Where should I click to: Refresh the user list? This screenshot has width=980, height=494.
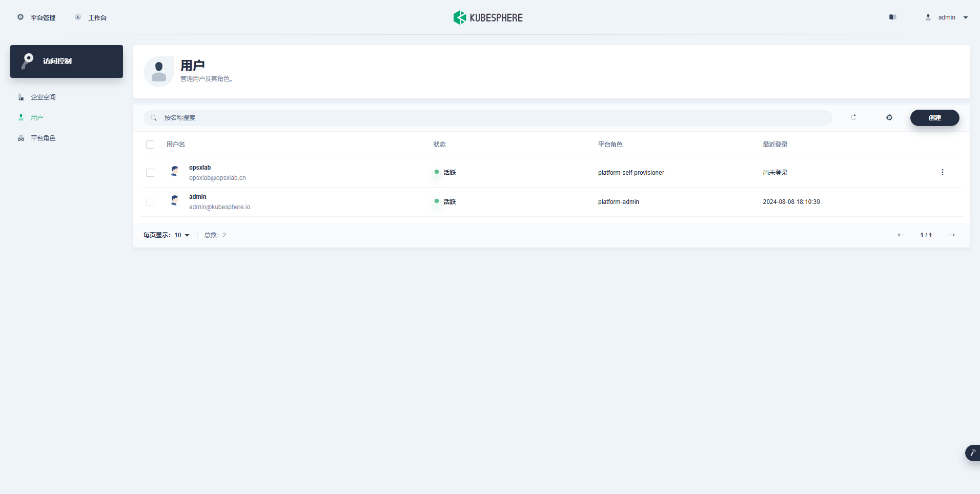(x=853, y=117)
